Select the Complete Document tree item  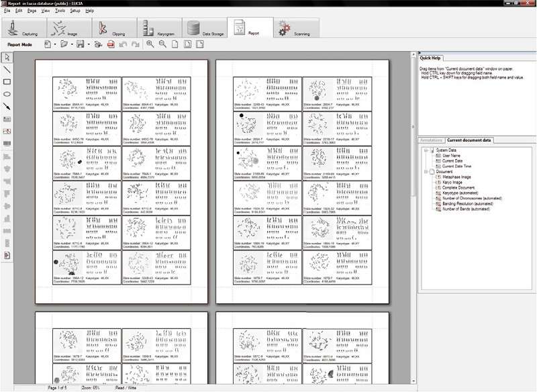458,188
